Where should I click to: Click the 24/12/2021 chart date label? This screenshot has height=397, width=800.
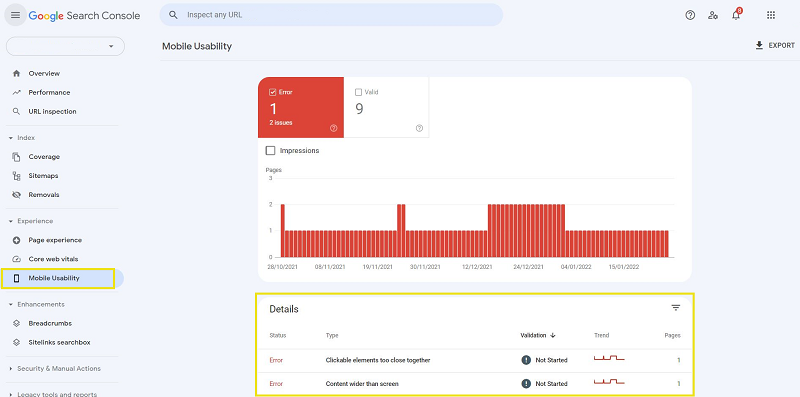tap(529, 266)
